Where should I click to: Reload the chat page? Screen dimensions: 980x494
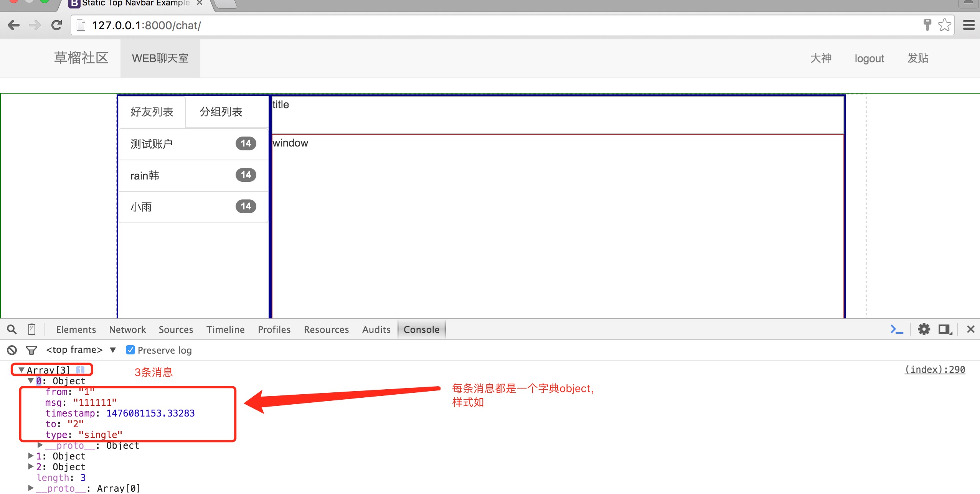click(x=56, y=25)
